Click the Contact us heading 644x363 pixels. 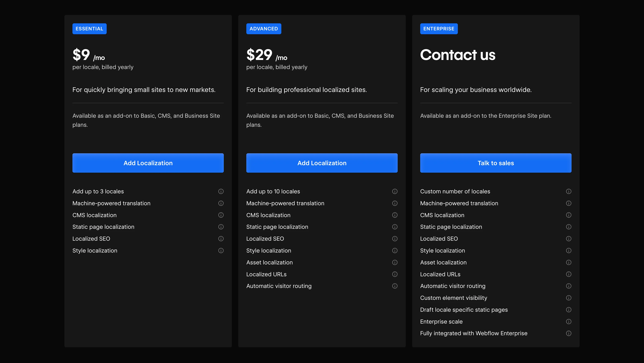457,55
